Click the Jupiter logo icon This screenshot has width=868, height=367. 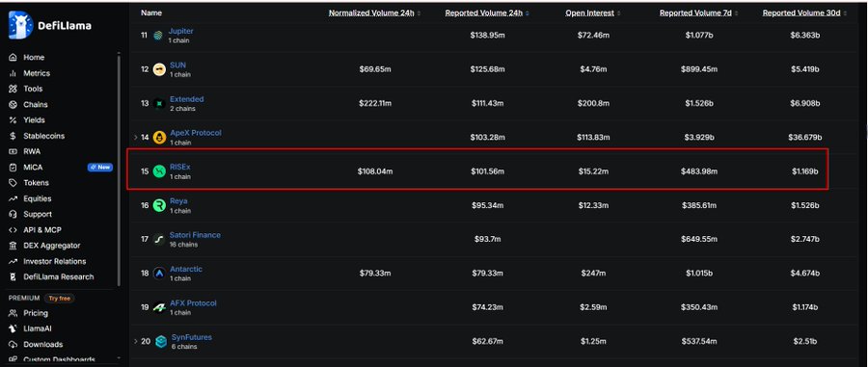(158, 36)
